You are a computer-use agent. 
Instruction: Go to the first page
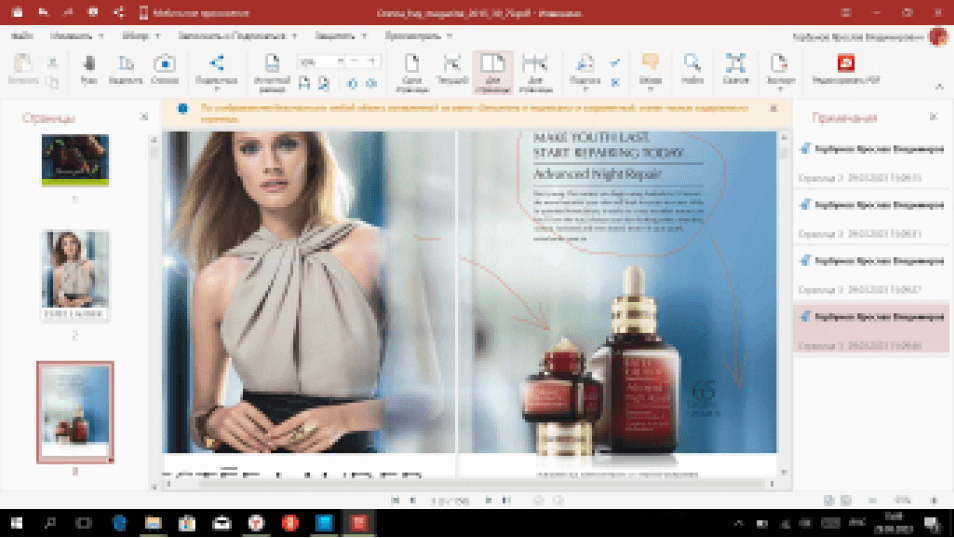coord(395,500)
